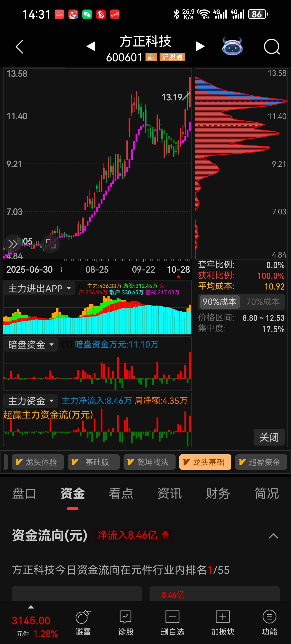Tap the red date marker under 10-28

click(178, 277)
